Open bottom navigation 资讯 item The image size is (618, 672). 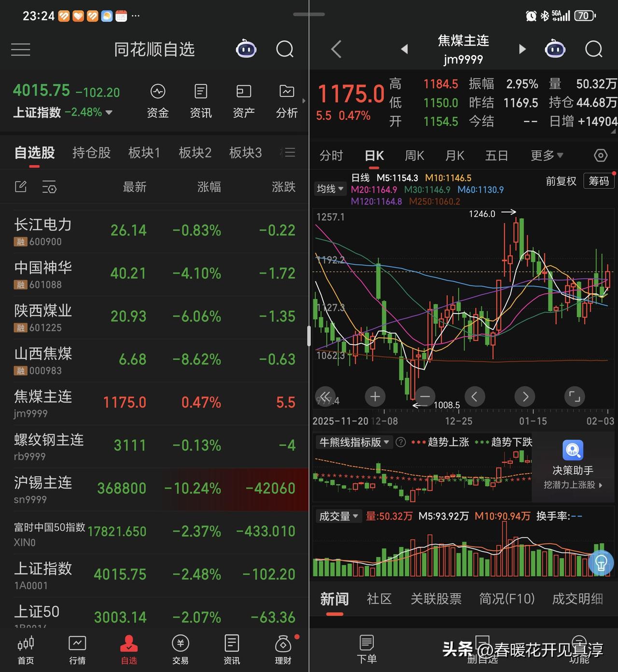(x=232, y=650)
